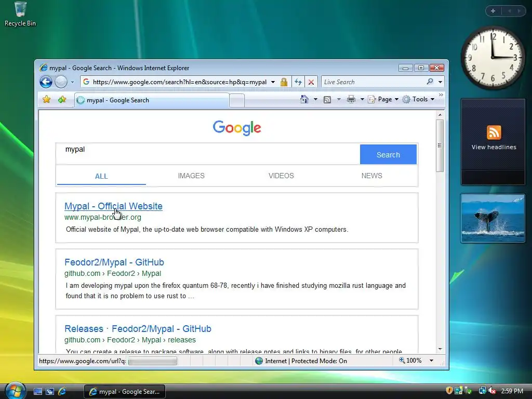Click the blue Search button
532x399 pixels.
[388, 154]
